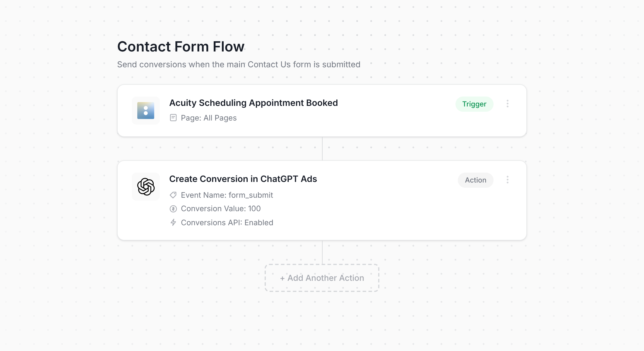Viewport: 644px width, 351px height.
Task: Click the Event Name: form_submit text
Action: pos(227,195)
